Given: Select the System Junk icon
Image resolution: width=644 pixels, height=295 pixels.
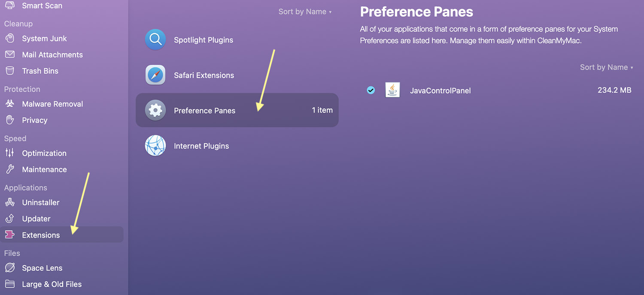Looking at the screenshot, I should point(9,39).
